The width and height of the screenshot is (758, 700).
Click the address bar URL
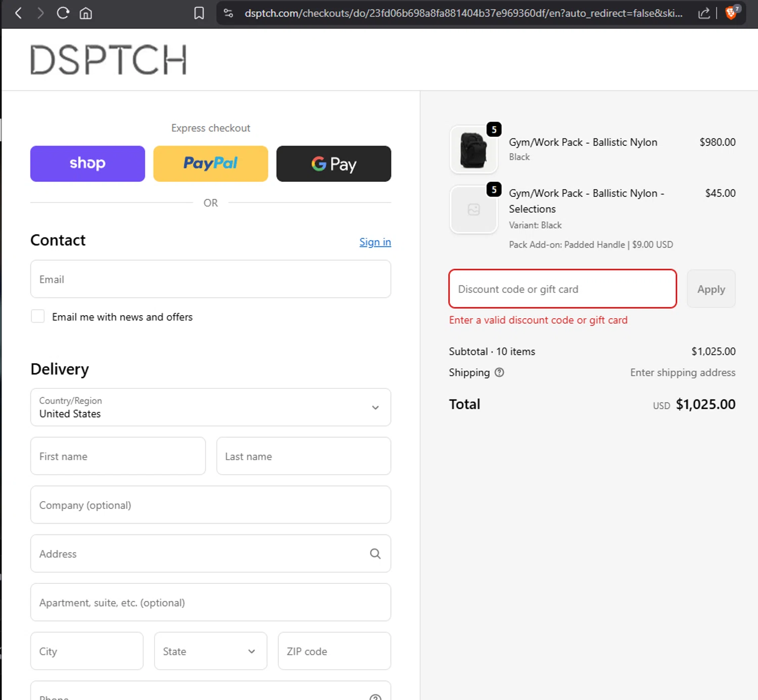point(463,13)
